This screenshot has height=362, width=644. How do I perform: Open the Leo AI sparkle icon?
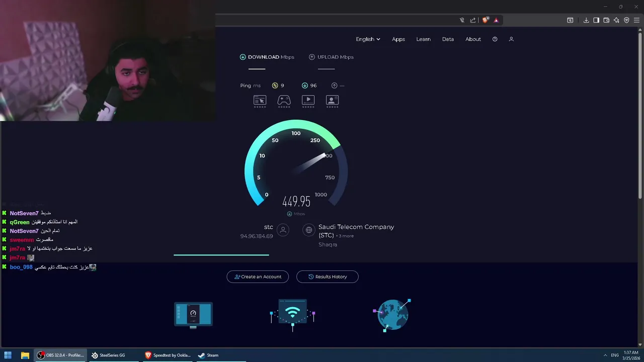tap(616, 20)
